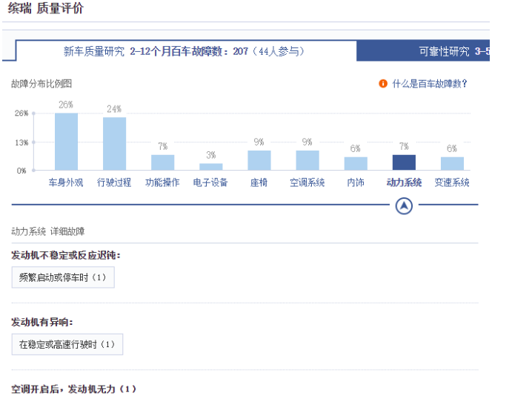Viewport: 532px width, 402px height.
Task: Click the 3% bar for 电子设备
Action: 210,167
